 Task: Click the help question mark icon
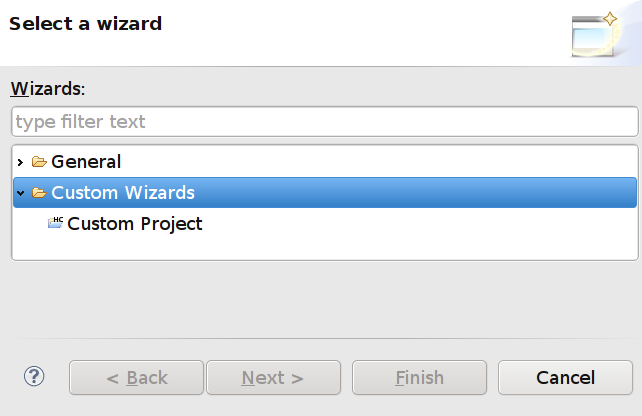point(35,376)
